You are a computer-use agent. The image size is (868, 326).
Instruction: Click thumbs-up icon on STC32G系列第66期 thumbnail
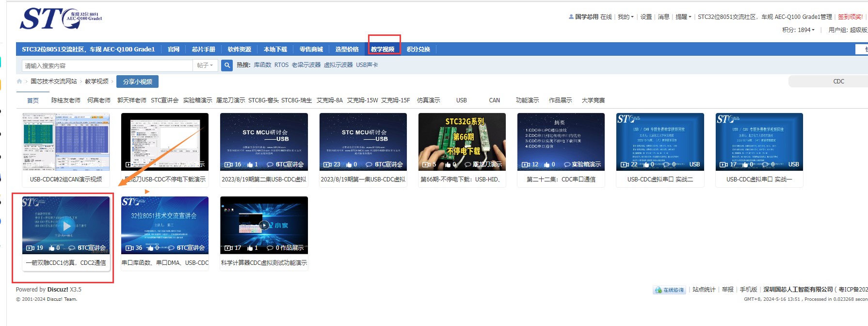[448, 164]
